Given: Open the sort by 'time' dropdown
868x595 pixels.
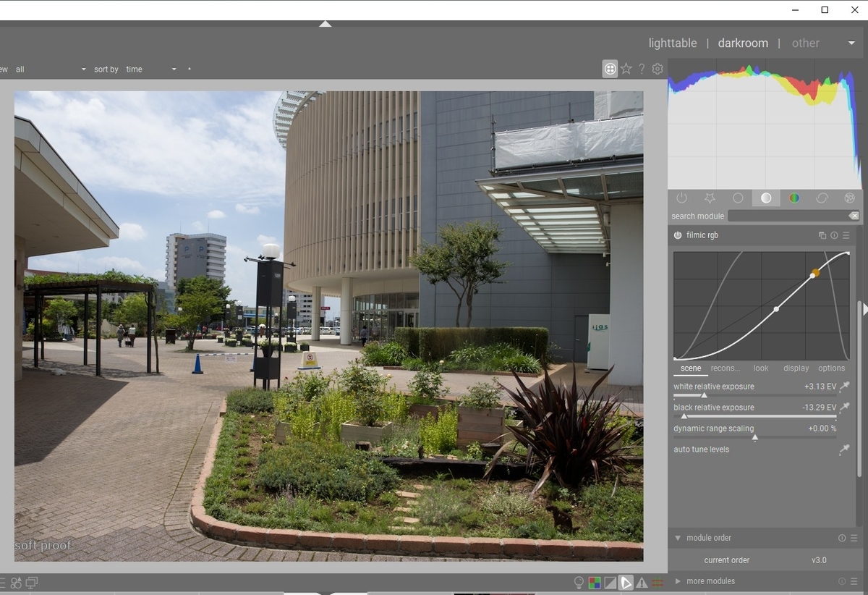Looking at the screenshot, I should pyautogui.click(x=151, y=69).
